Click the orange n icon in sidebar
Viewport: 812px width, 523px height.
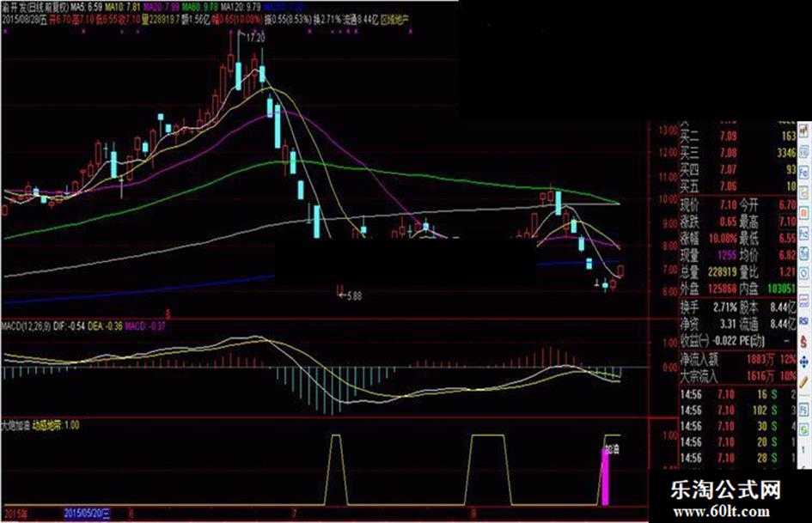pyautogui.click(x=803, y=213)
